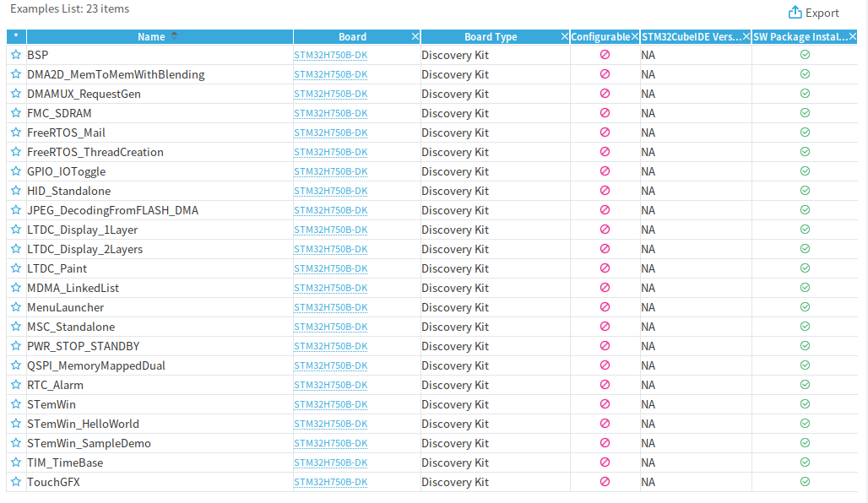Open STM32H750B-DK link in TouchGFX row
The image size is (868, 503).
click(330, 482)
